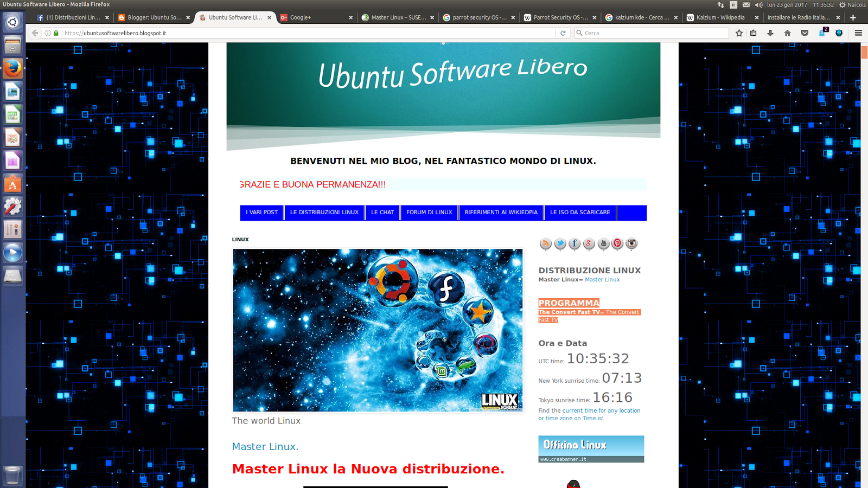This screenshot has width=868, height=488.
Task: Open the Naicols session menu
Action: pyautogui.click(x=852, y=4)
